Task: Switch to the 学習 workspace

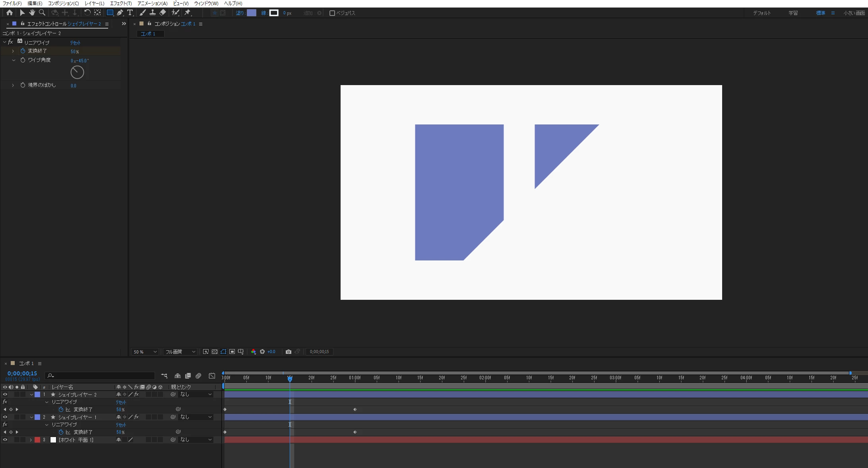Action: click(x=793, y=13)
